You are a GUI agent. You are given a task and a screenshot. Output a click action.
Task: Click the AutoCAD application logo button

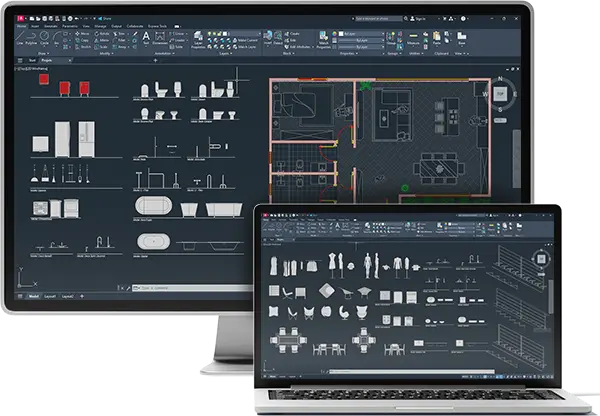[x=21, y=18]
